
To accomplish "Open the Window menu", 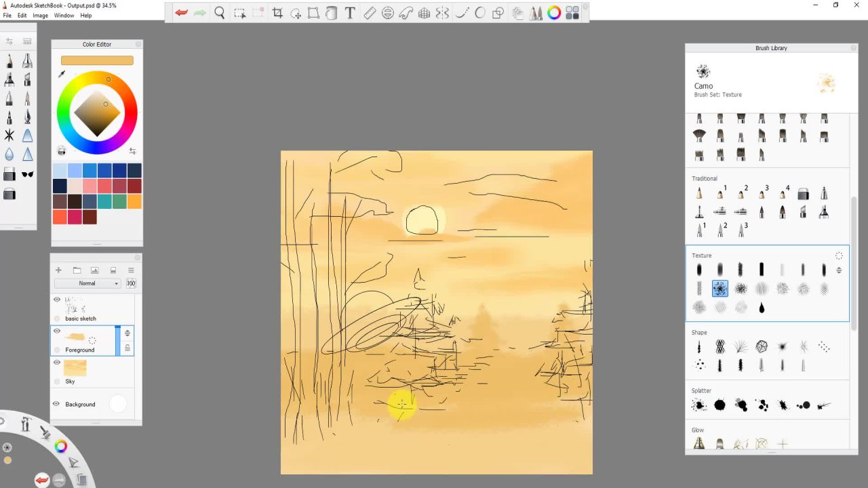I will click(64, 16).
